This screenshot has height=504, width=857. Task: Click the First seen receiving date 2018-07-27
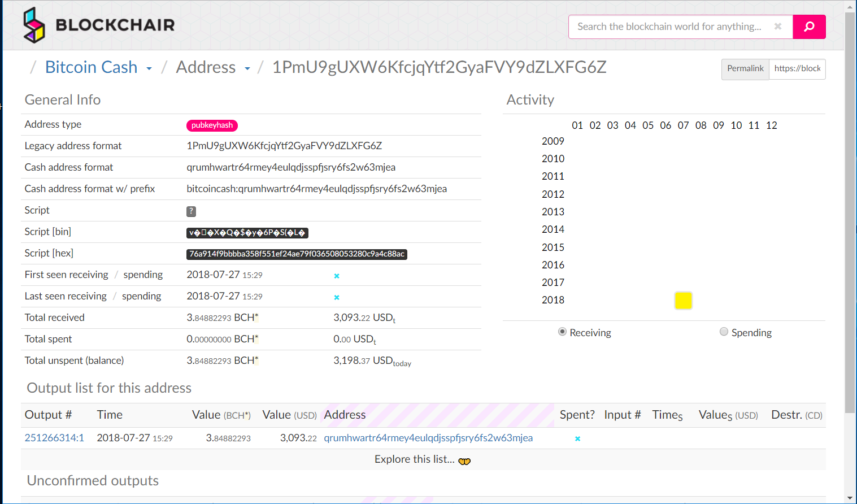[213, 275]
